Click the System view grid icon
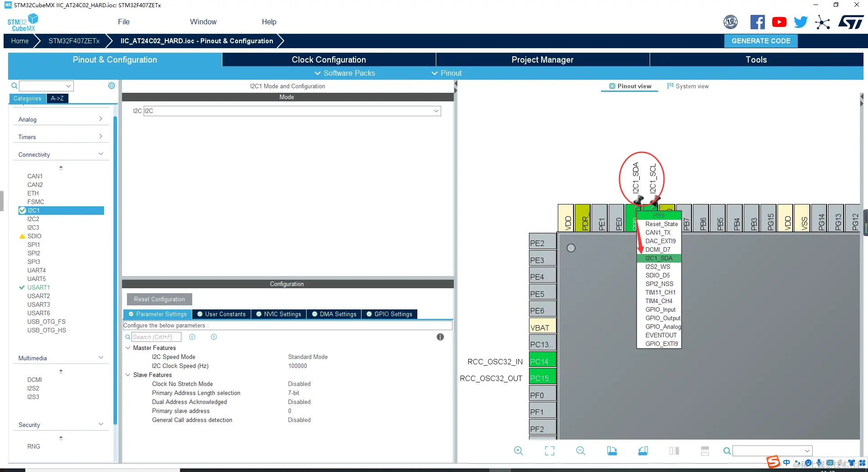This screenshot has width=868, height=472. tap(670, 86)
